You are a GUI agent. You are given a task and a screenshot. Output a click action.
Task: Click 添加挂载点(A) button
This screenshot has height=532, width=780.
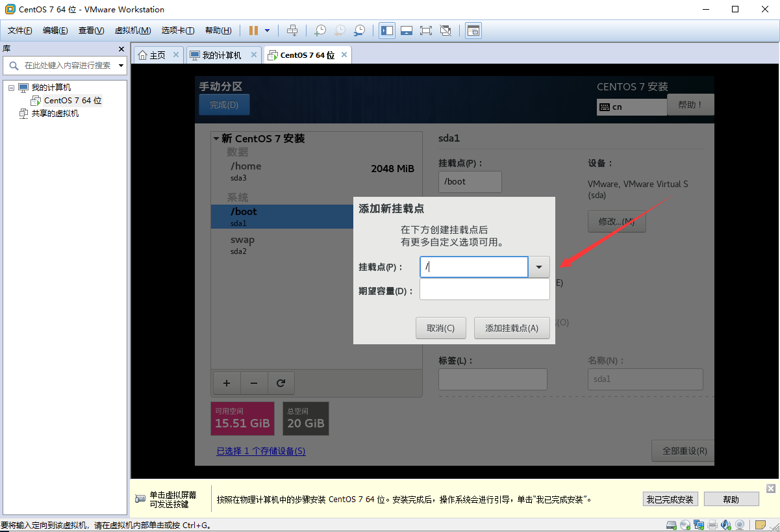(512, 328)
